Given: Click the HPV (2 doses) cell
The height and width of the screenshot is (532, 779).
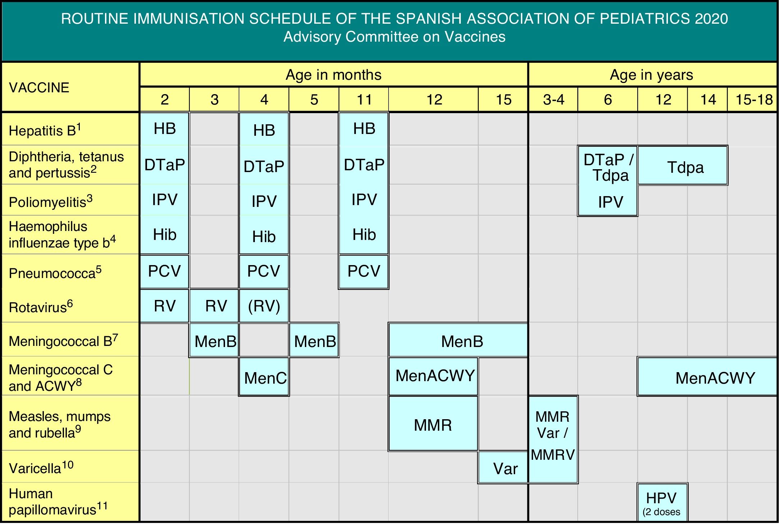Looking at the screenshot, I should click(x=662, y=503).
